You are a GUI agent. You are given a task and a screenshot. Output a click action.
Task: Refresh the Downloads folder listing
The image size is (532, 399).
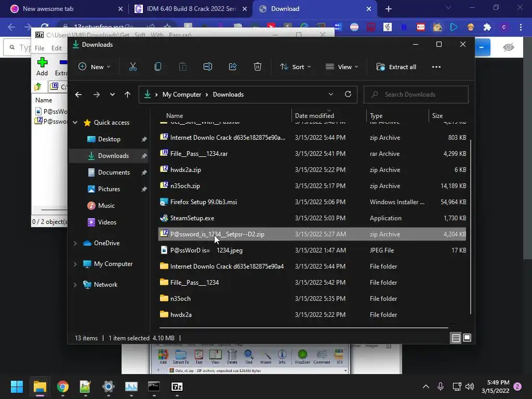click(348, 95)
